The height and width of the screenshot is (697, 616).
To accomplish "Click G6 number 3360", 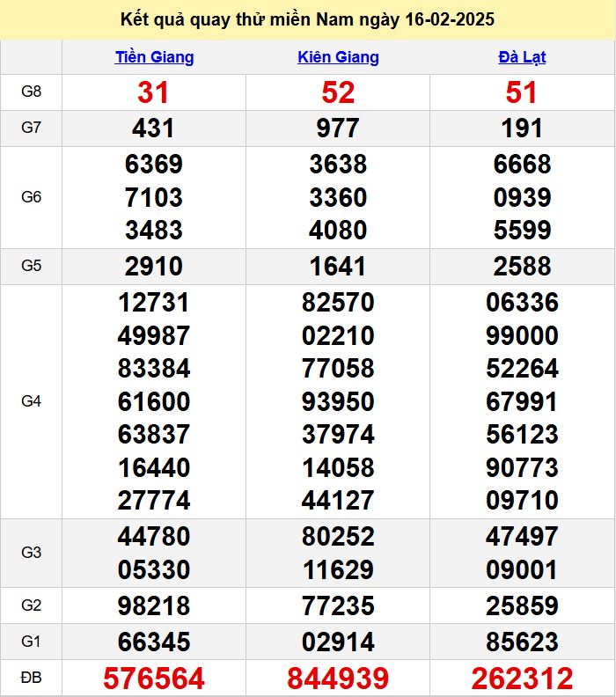I will tap(338, 197).
